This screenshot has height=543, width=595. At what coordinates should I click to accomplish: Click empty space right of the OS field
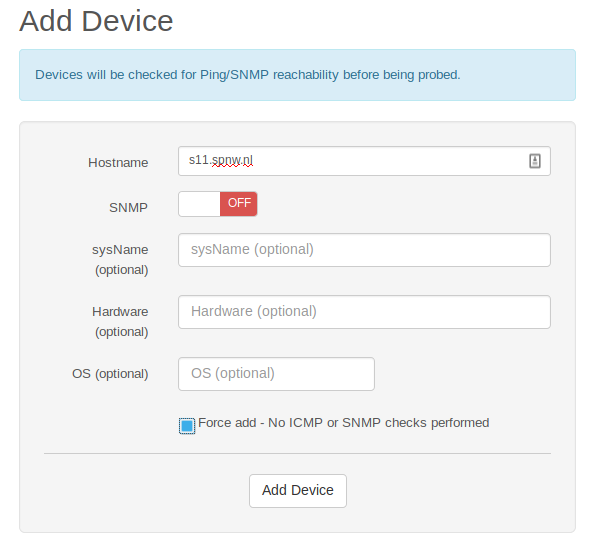(x=462, y=374)
